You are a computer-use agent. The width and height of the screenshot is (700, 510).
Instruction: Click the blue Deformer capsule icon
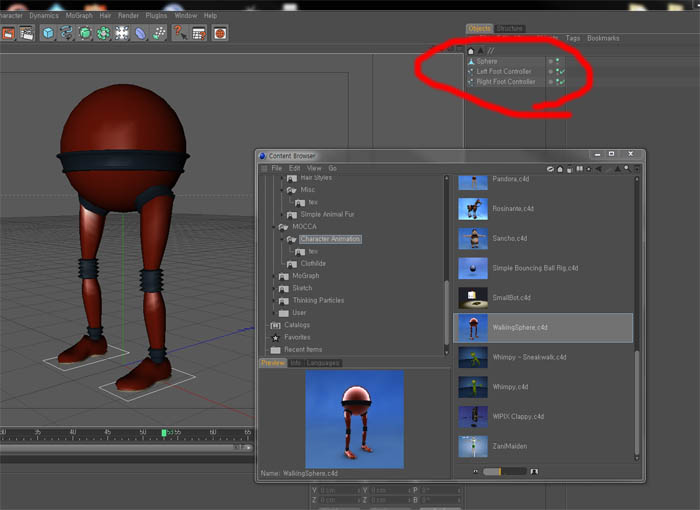coord(140,33)
